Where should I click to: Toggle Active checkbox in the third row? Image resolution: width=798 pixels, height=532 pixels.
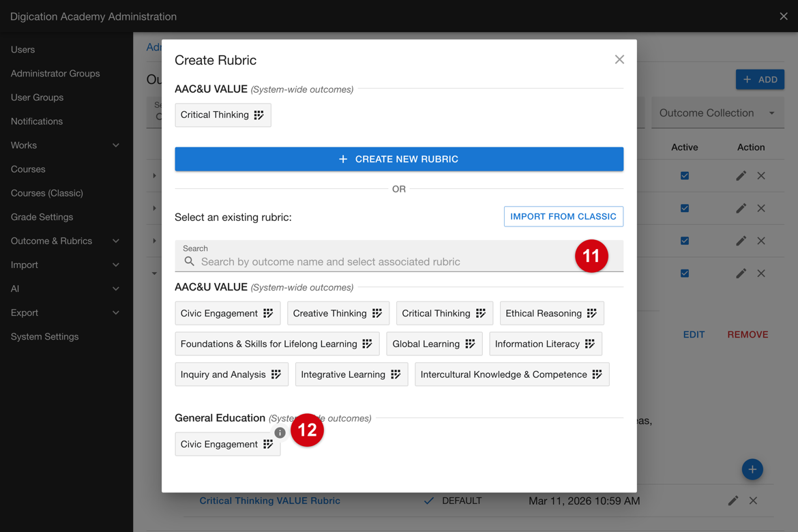(685, 241)
